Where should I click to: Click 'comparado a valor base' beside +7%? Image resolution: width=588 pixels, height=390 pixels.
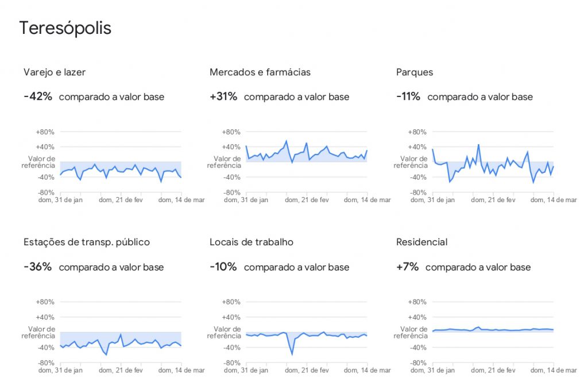(478, 267)
